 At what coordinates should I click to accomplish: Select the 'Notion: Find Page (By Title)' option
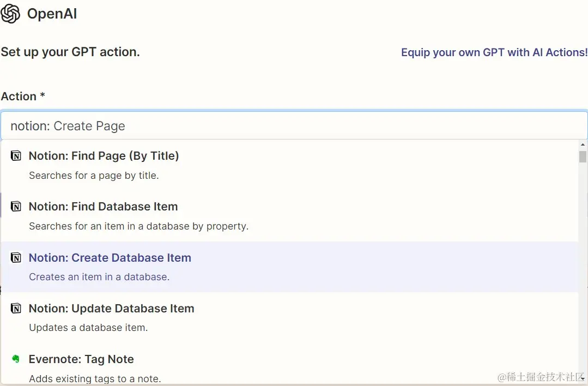coord(289,165)
